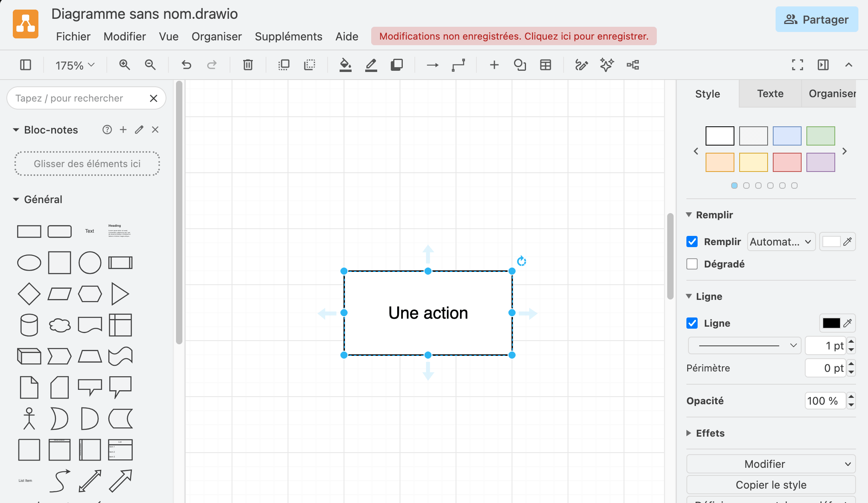This screenshot has width=868, height=503.
Task: Collapse the Général shapes section
Action: click(x=38, y=199)
